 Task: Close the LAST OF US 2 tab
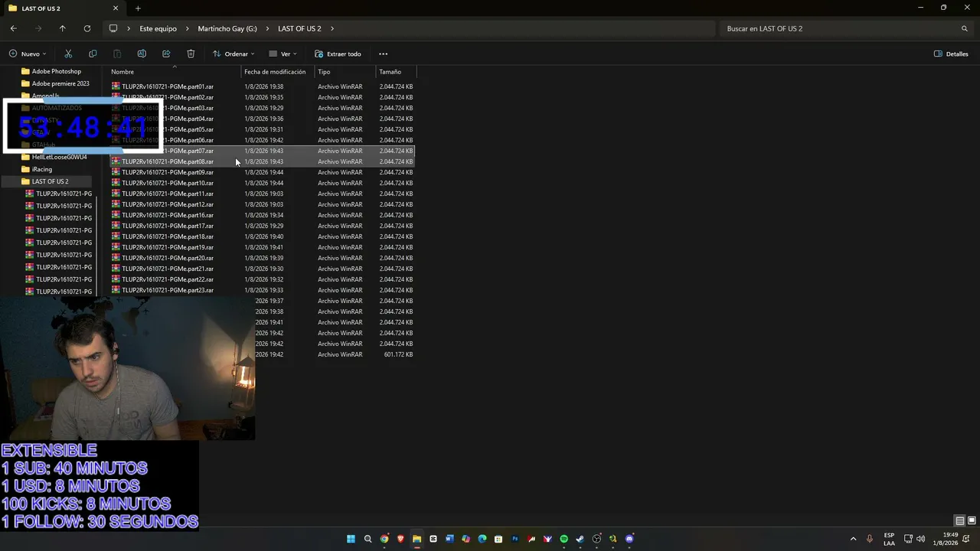[x=116, y=8]
